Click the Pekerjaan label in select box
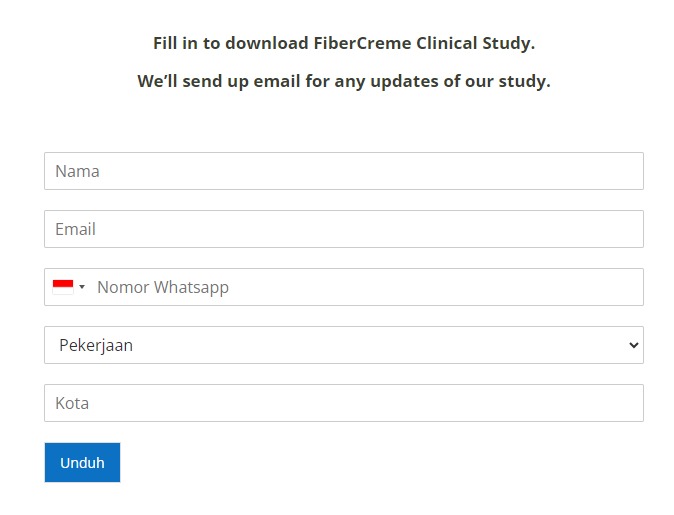Image resolution: width=674 pixels, height=515 pixels. coord(96,346)
